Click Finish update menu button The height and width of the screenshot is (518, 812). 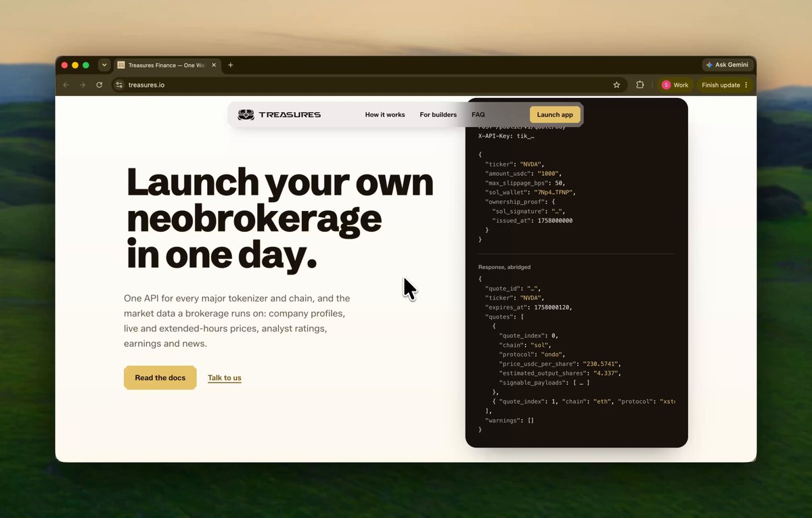[x=725, y=85]
